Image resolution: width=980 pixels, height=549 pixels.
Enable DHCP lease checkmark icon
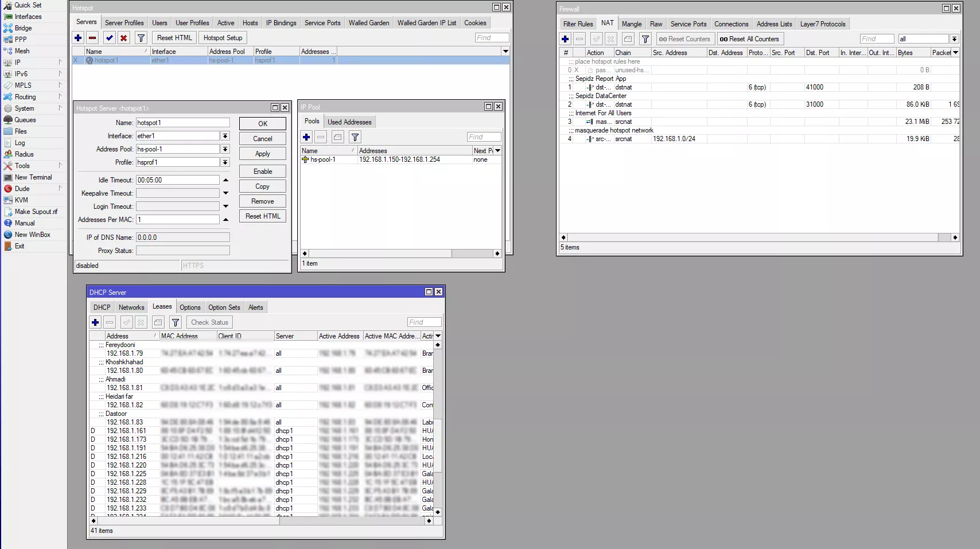127,322
